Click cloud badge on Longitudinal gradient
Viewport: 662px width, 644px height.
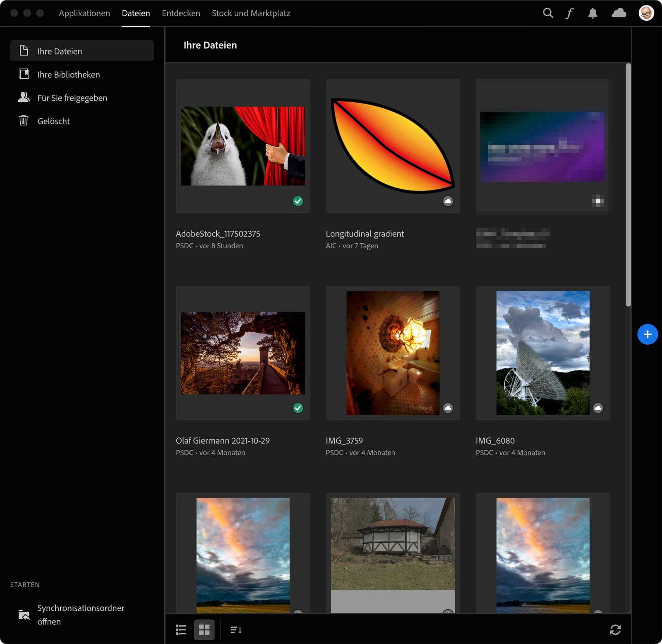pos(448,201)
